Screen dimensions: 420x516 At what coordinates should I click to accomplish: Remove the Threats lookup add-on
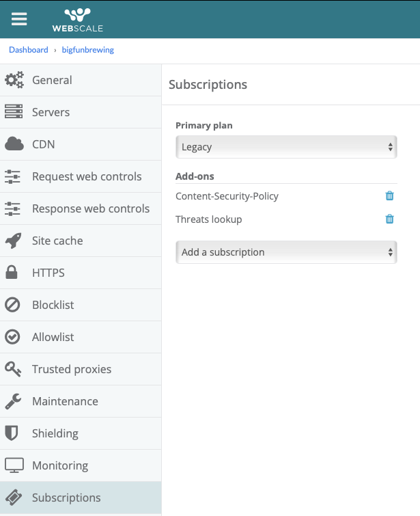point(390,219)
